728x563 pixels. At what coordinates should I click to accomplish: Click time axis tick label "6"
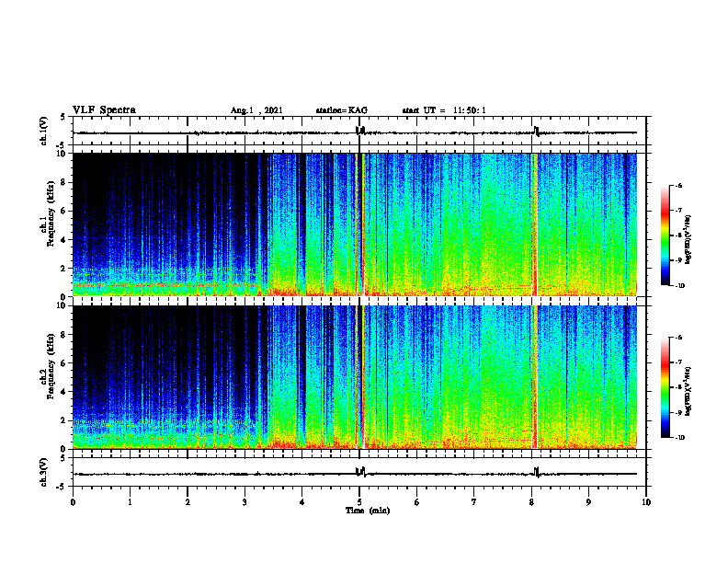click(x=417, y=502)
